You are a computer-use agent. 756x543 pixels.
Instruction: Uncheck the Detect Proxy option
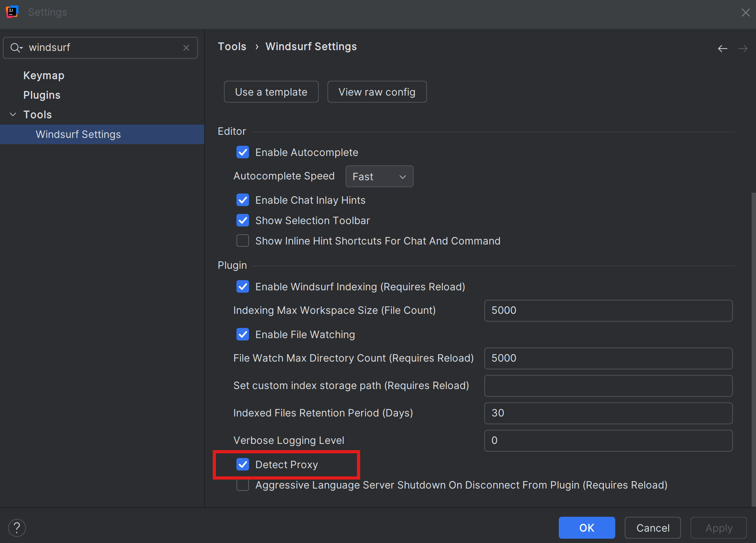pos(243,464)
